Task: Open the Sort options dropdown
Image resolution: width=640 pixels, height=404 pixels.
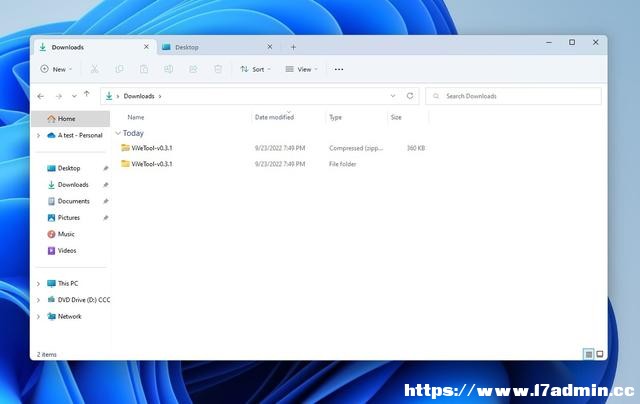Action: click(256, 69)
